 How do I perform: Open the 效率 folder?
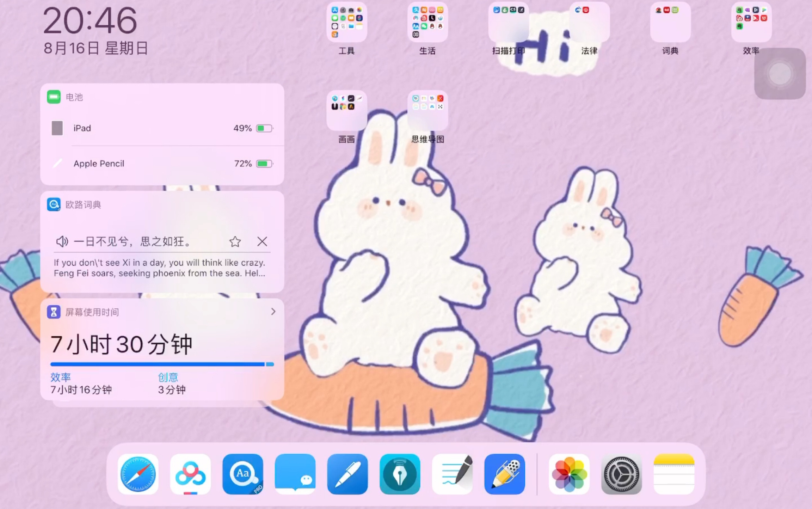(751, 22)
